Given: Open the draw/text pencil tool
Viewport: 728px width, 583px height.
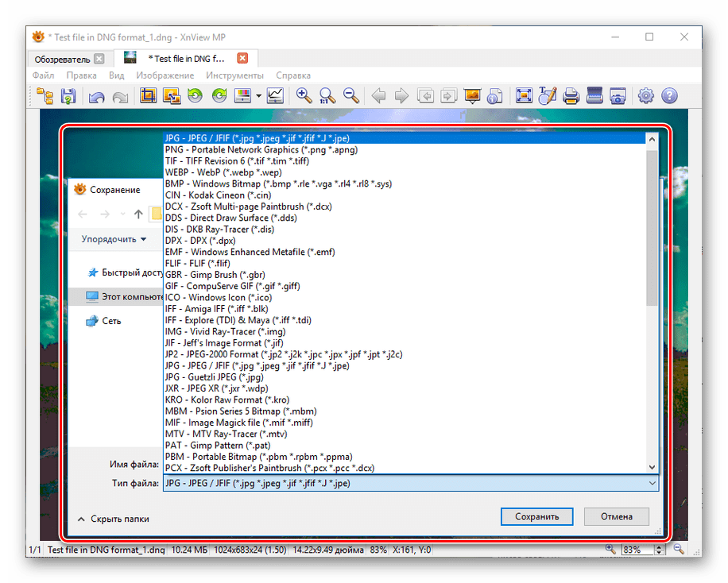Looking at the screenshot, I should pos(548,96).
